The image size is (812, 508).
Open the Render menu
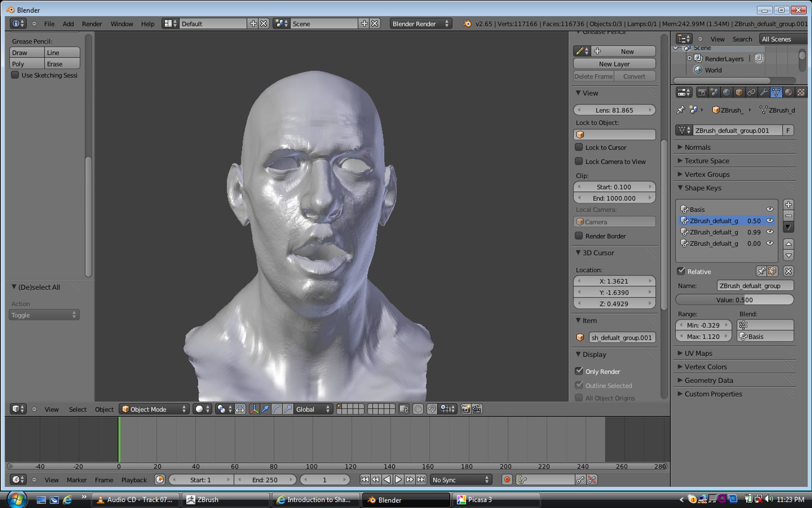point(92,24)
